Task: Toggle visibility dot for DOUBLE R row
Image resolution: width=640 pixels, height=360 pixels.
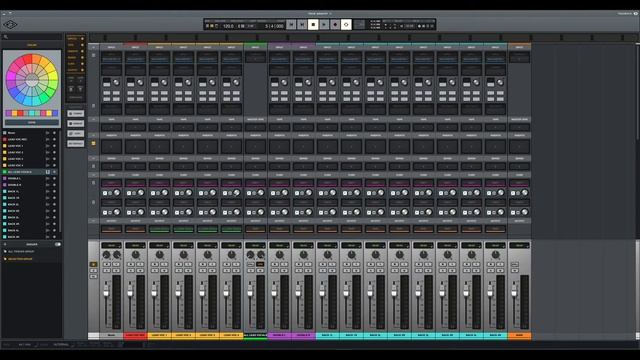Action: click(x=54, y=185)
